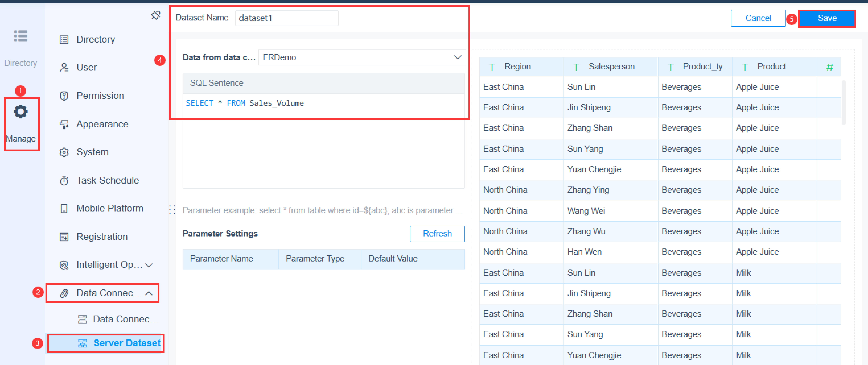Click the Dataset Name input field
The height and width of the screenshot is (365, 868).
286,18
